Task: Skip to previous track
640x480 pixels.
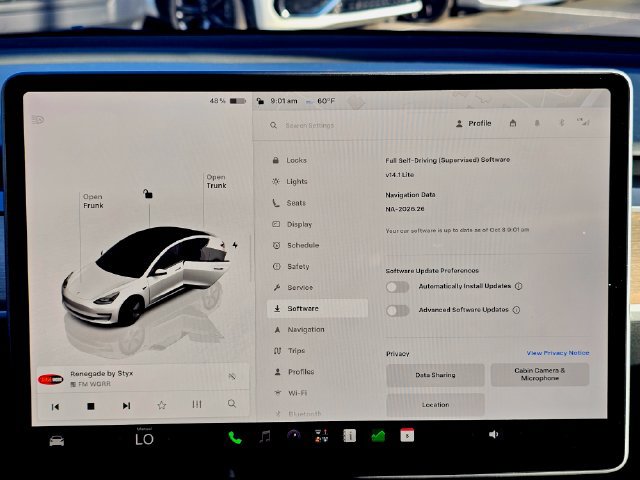Action: (x=56, y=407)
